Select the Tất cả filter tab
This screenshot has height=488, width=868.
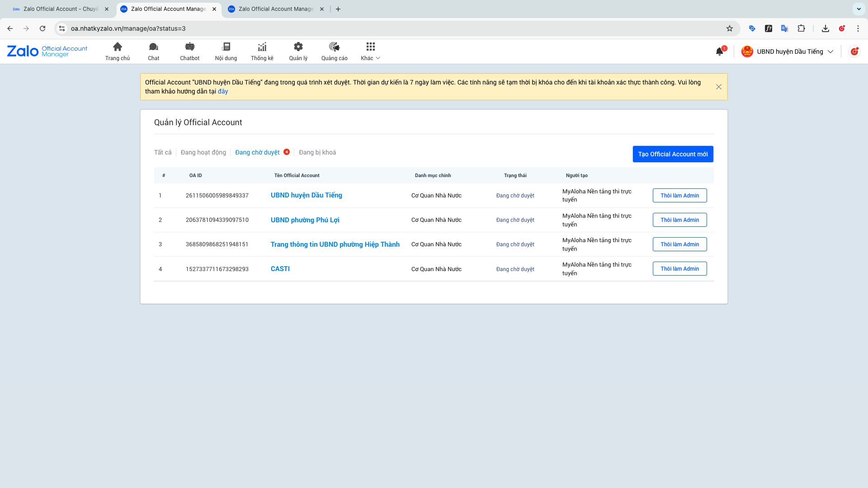click(x=163, y=152)
